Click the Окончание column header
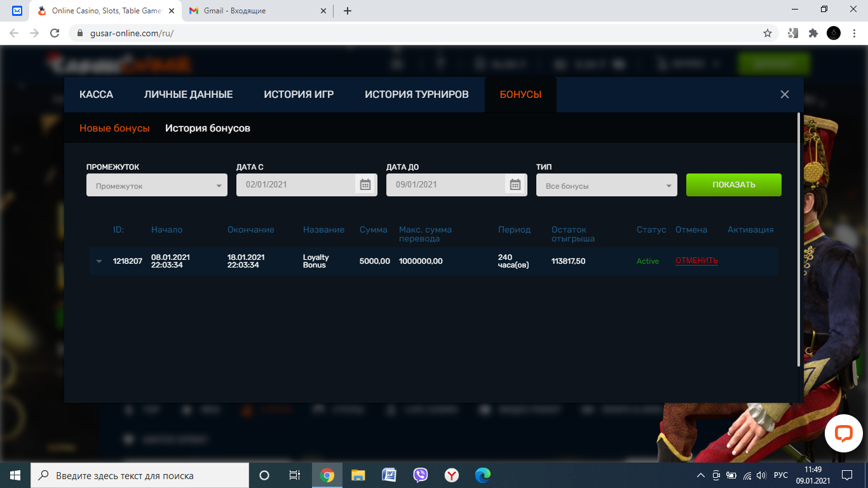Image resolution: width=868 pixels, height=488 pixels. click(251, 230)
